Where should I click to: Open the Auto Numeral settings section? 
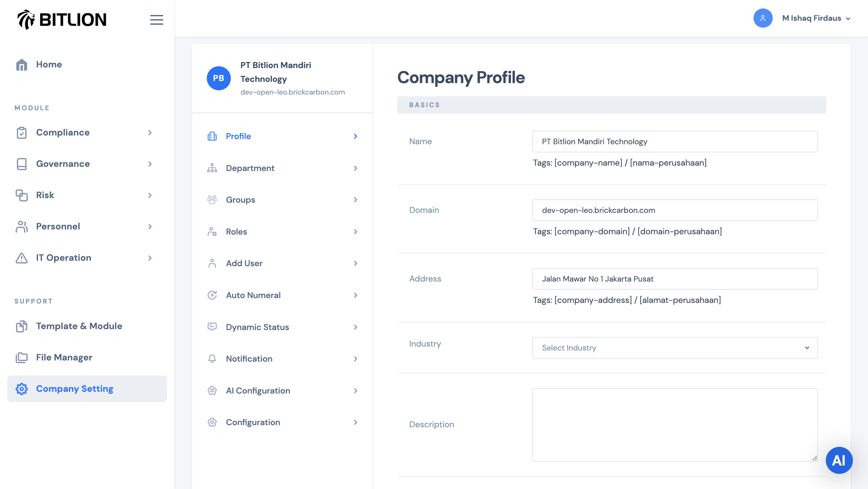pyautogui.click(x=282, y=295)
